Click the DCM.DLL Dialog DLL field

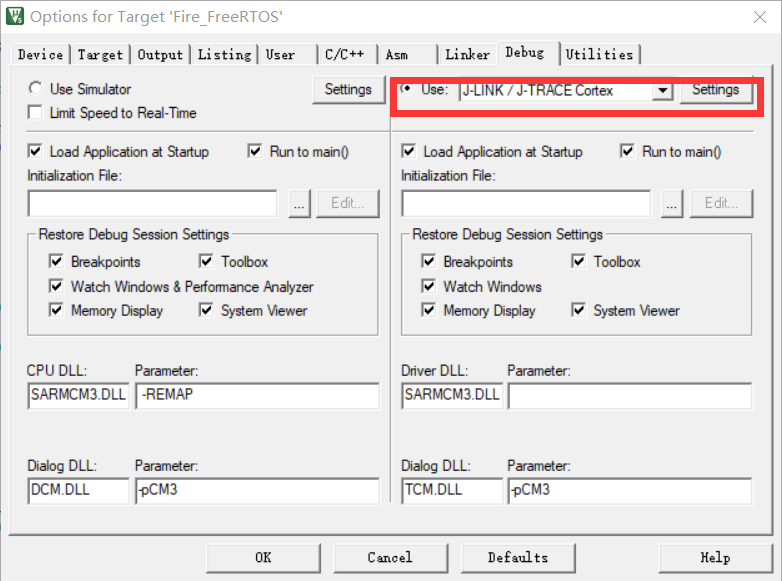click(x=79, y=491)
